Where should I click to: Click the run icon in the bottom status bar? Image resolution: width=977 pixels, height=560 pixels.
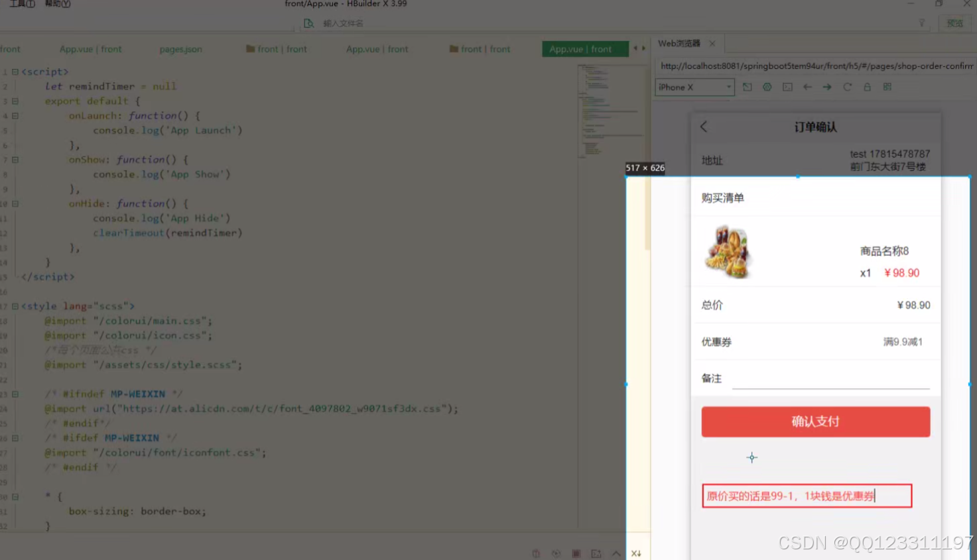tap(556, 553)
